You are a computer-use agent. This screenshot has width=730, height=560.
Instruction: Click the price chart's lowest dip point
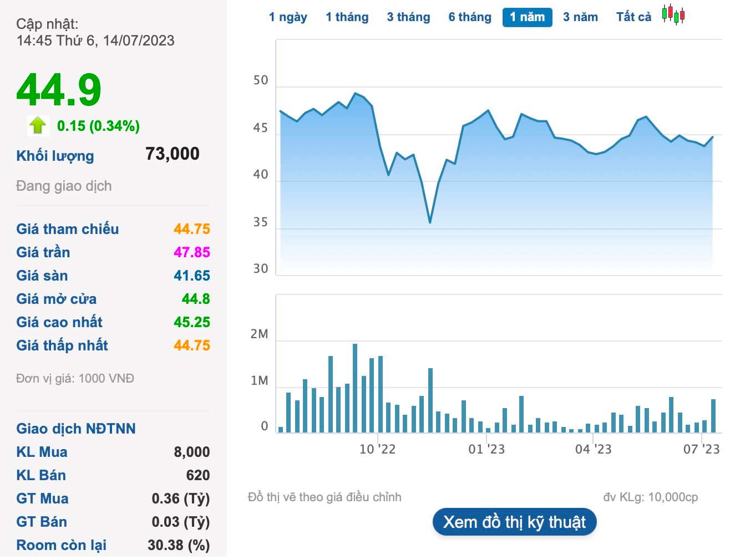tap(430, 222)
